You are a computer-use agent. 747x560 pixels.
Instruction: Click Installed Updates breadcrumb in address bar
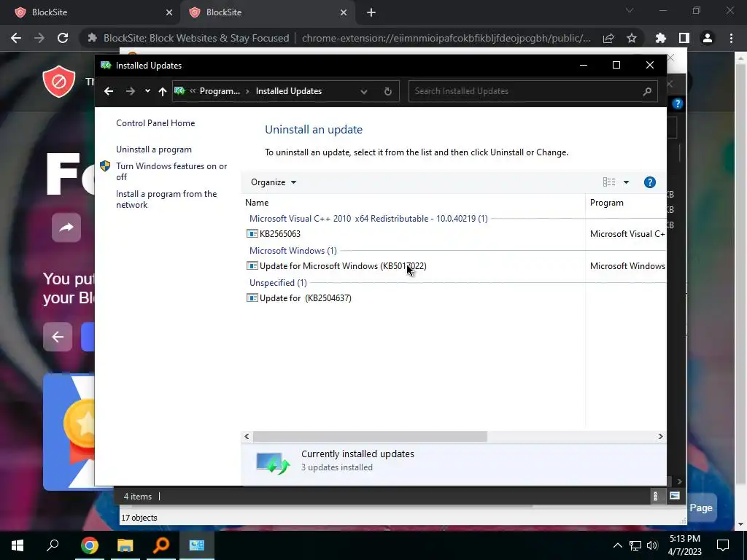pos(289,91)
